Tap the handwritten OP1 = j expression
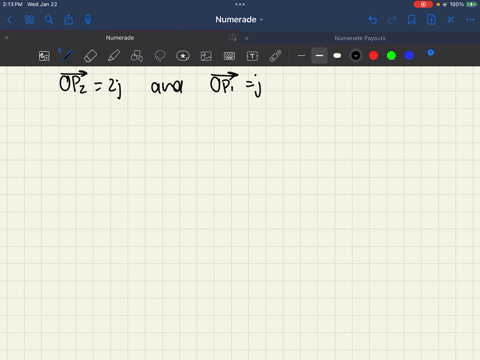 pyautogui.click(x=236, y=85)
